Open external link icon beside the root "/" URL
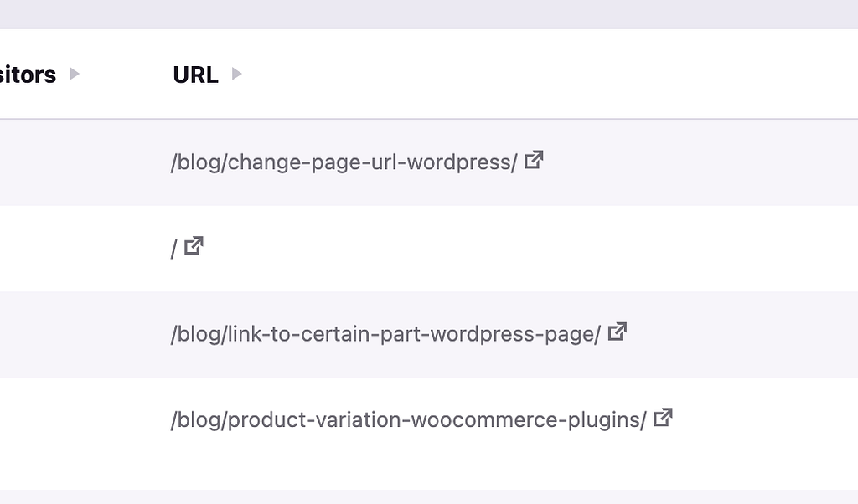 click(x=194, y=246)
